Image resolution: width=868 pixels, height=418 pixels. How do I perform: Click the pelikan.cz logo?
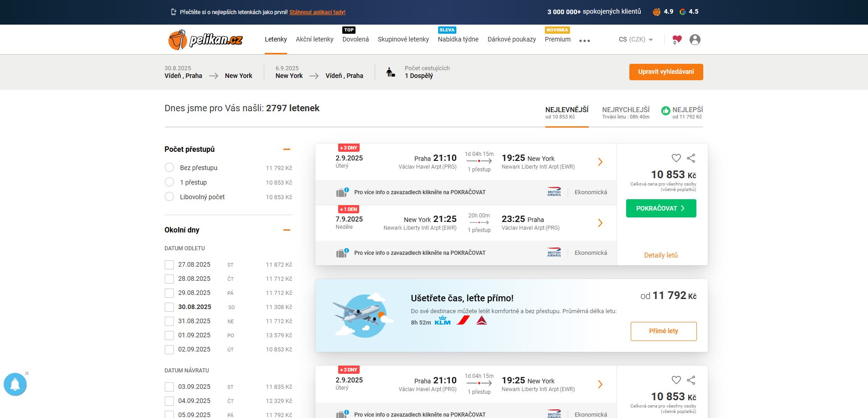205,40
